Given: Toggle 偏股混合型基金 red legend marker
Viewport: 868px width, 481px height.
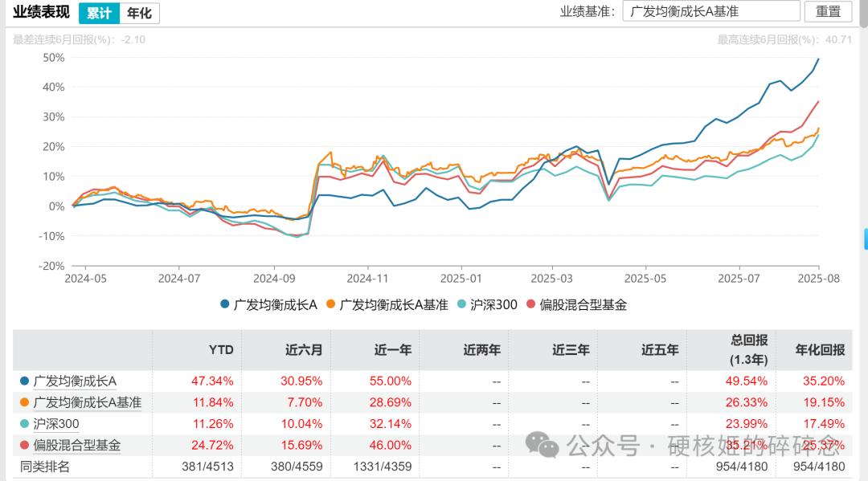Looking at the screenshot, I should coord(531,304).
